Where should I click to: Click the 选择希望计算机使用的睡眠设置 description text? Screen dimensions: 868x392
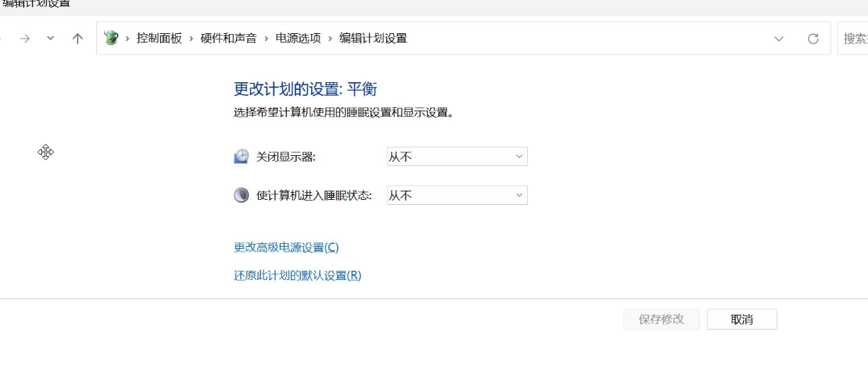click(344, 112)
